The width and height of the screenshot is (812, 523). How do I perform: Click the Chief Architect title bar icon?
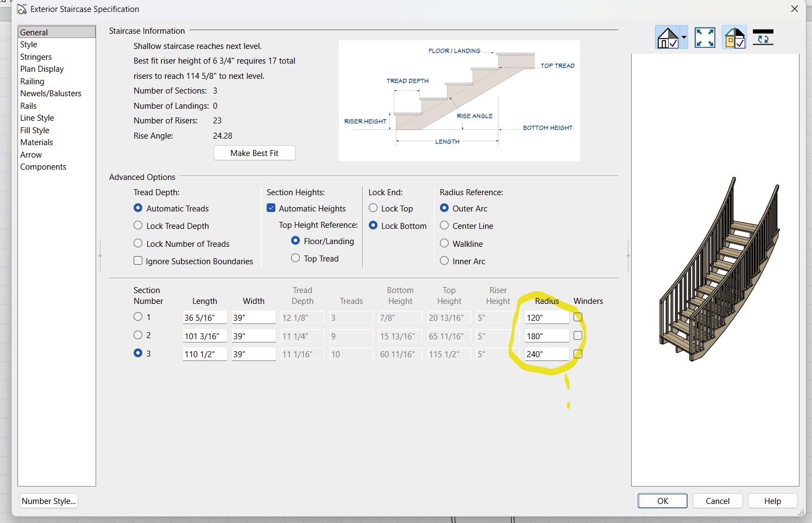click(22, 9)
